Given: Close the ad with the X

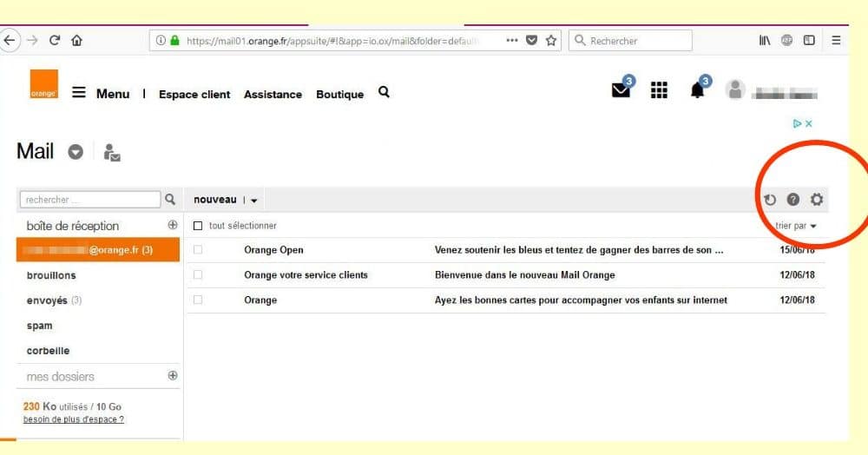Looking at the screenshot, I should [809, 123].
